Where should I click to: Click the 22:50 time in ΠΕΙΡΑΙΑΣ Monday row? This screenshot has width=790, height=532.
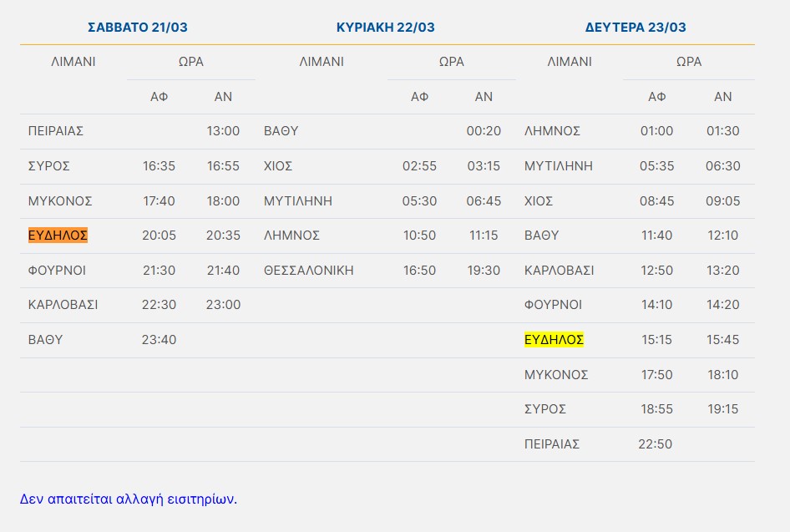point(656,444)
